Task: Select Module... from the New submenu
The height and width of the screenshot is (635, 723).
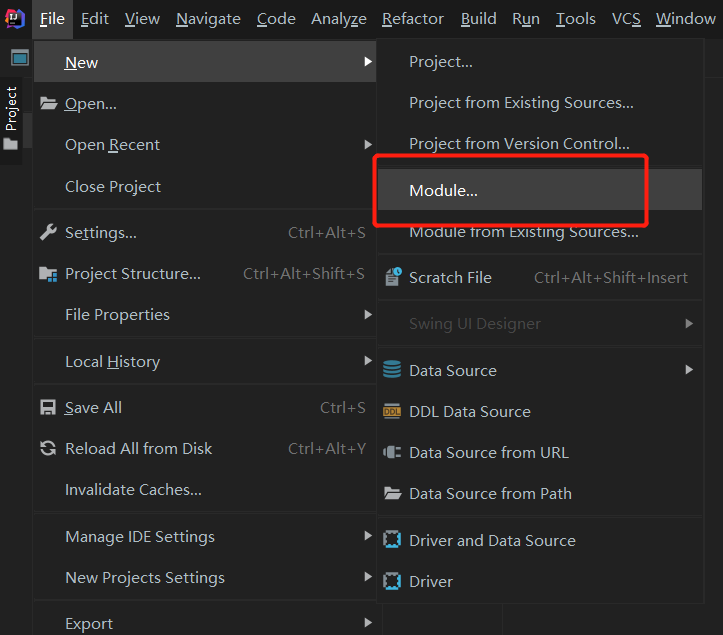Action: [444, 191]
